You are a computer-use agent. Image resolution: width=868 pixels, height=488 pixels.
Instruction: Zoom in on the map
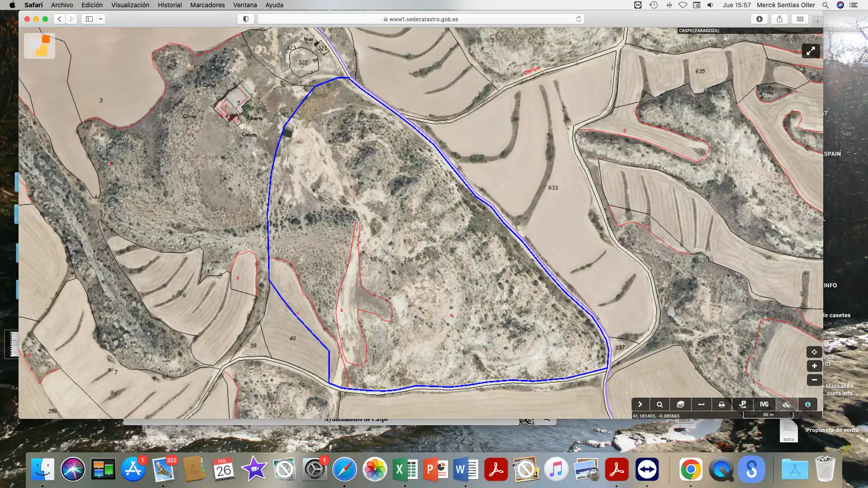point(814,366)
